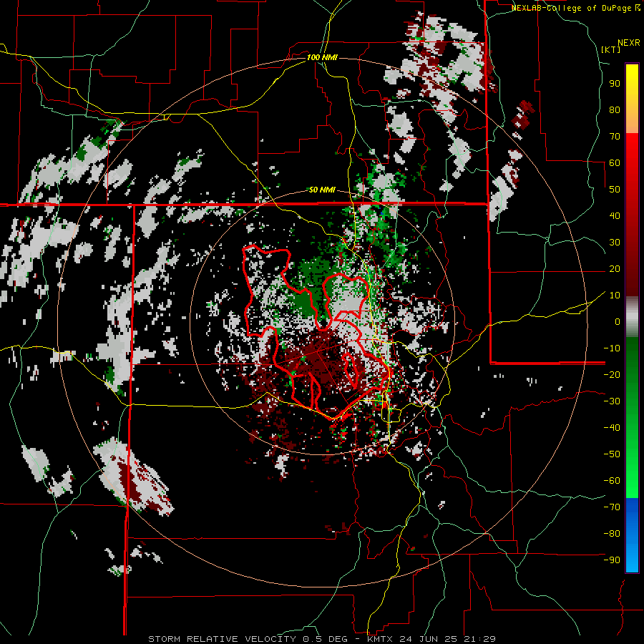Click the 21:29 timestamp
This screenshot has width=644, height=644.
[x=479, y=639]
